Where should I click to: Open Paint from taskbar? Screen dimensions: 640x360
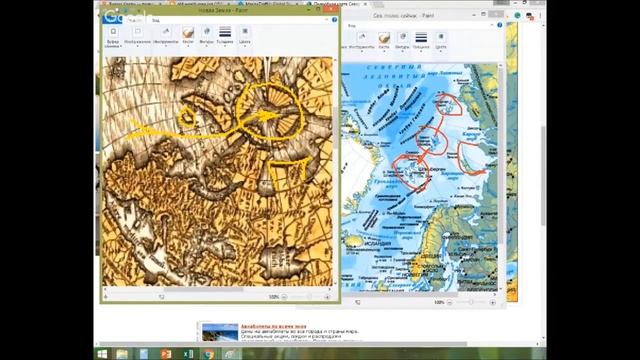(x=232, y=354)
